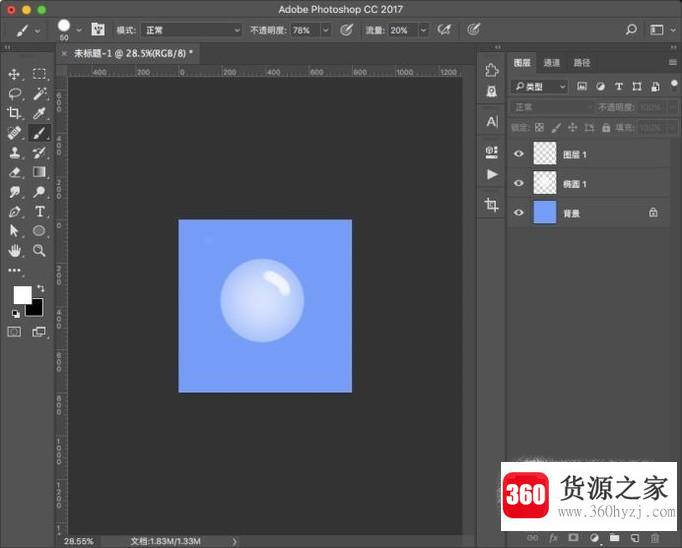
Task: Switch to the Paths tab
Action: click(x=582, y=63)
